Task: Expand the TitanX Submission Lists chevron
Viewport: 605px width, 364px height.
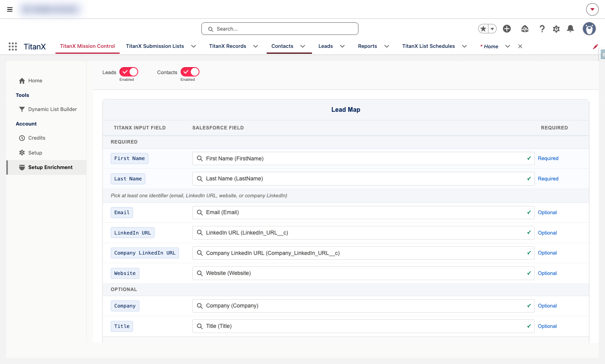Action: click(x=194, y=46)
